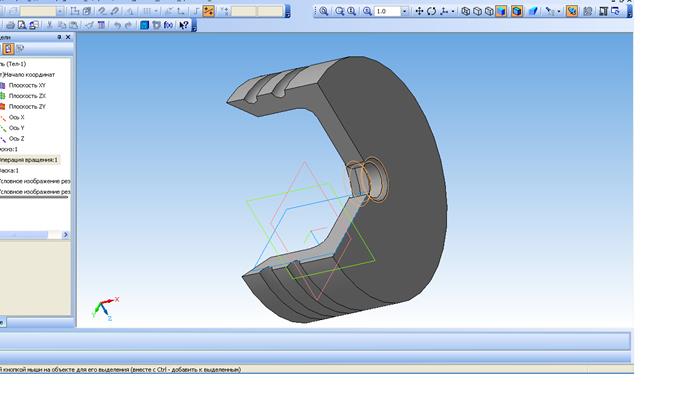681x409 pixels.
Task: Toggle the highlighted snap settings icon
Action: pos(208,11)
